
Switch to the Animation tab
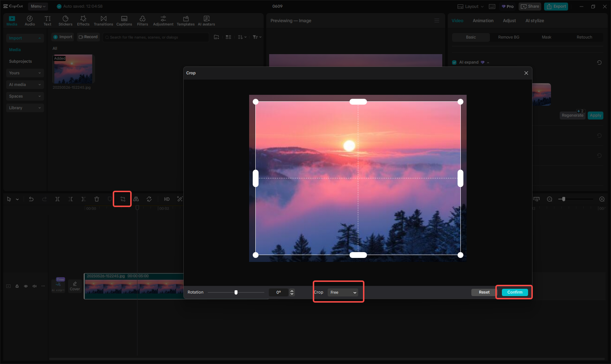pos(483,21)
